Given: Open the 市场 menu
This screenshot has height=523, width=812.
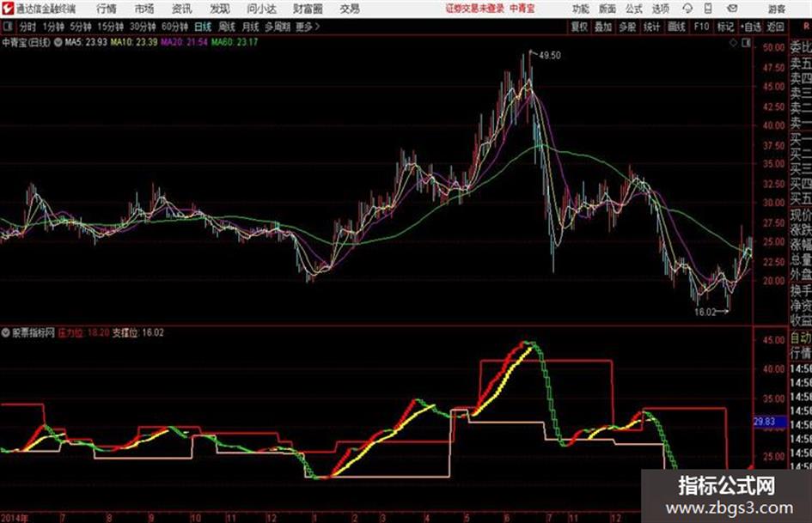Looking at the screenshot, I should (x=144, y=9).
